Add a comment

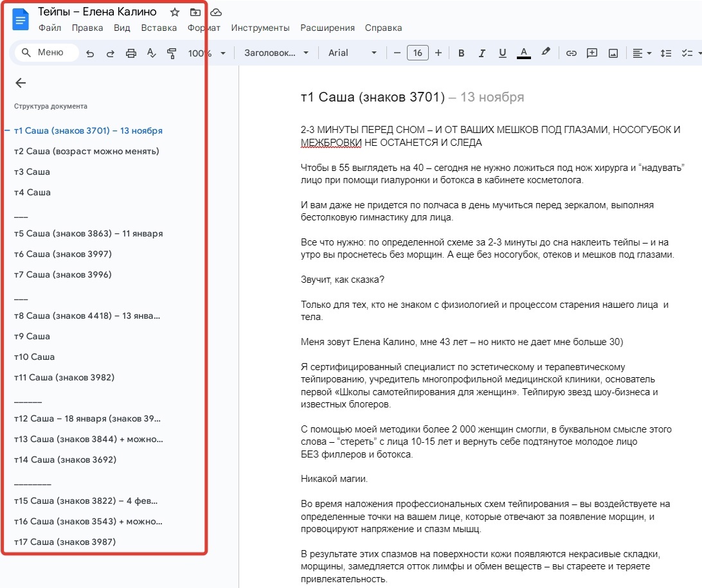(x=592, y=53)
